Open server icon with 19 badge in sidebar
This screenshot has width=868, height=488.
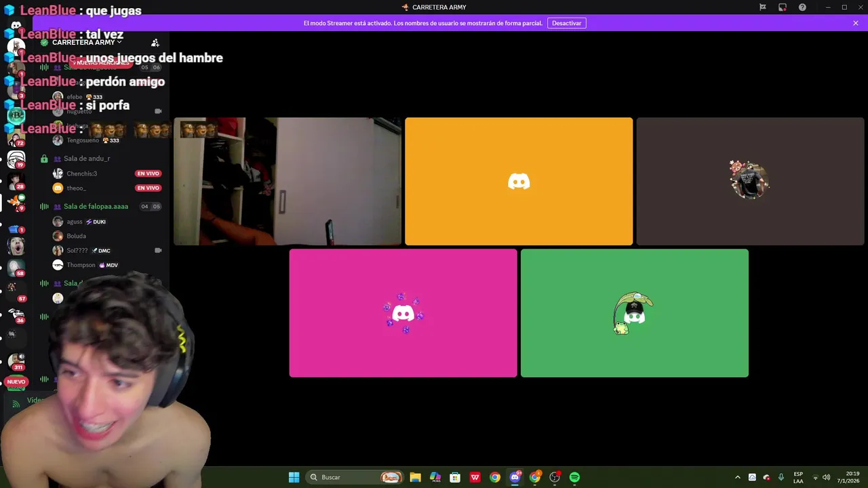[x=16, y=159]
